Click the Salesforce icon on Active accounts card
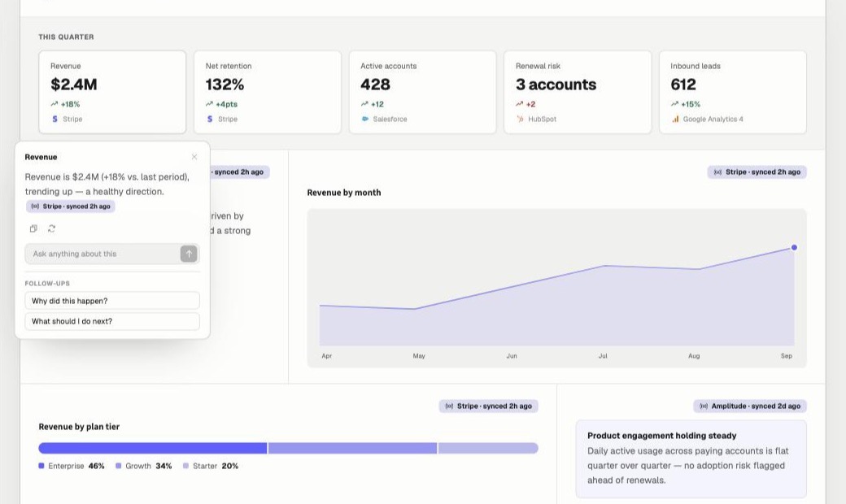The height and width of the screenshot is (504, 846). click(x=364, y=119)
